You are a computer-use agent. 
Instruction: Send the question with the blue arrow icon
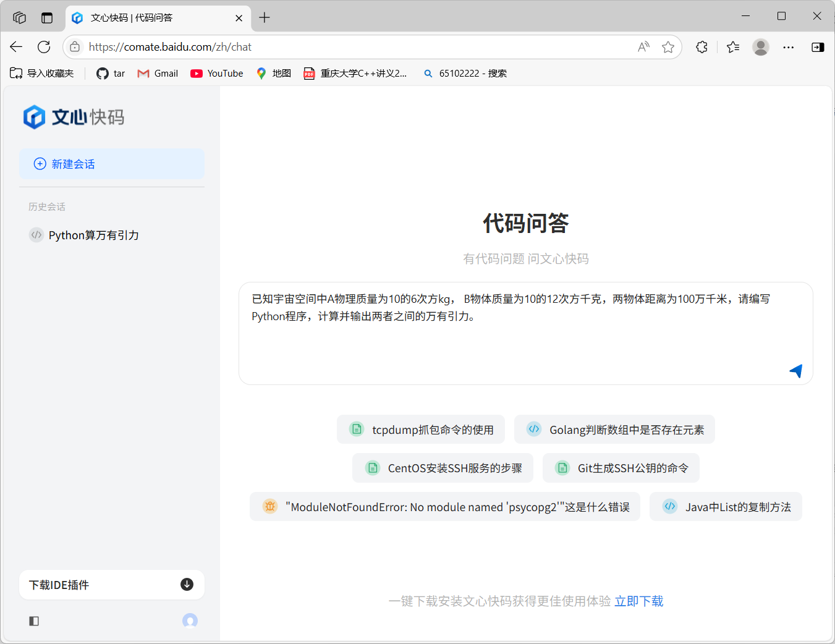tap(796, 371)
